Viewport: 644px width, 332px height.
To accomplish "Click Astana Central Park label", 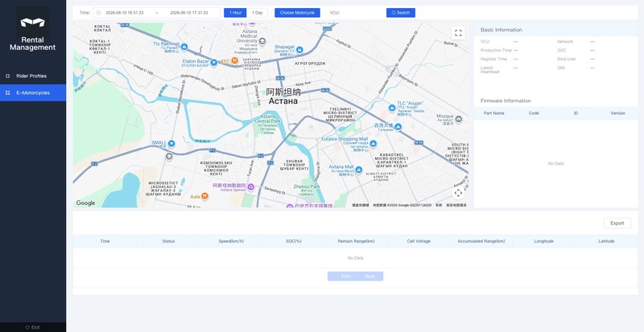I will (x=267, y=119).
